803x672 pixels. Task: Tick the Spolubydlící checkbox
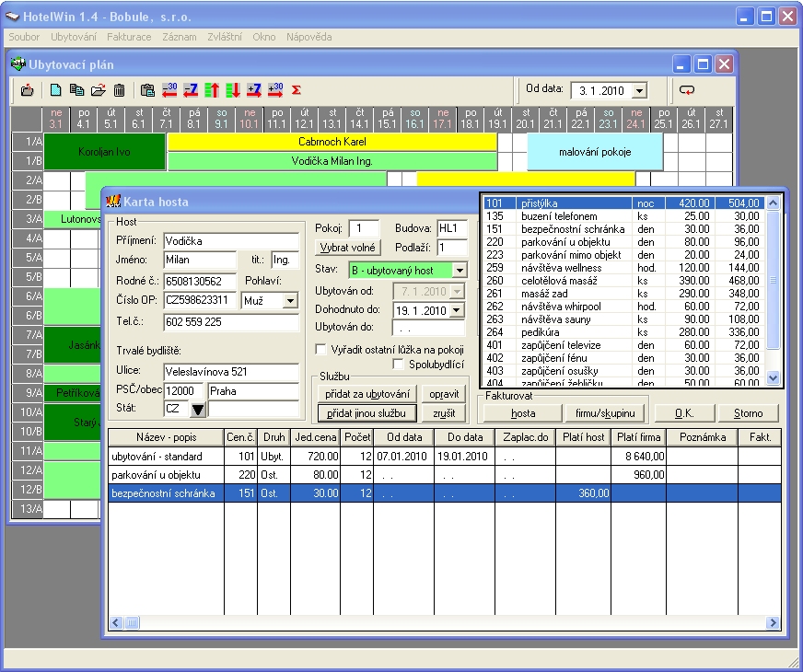click(398, 365)
